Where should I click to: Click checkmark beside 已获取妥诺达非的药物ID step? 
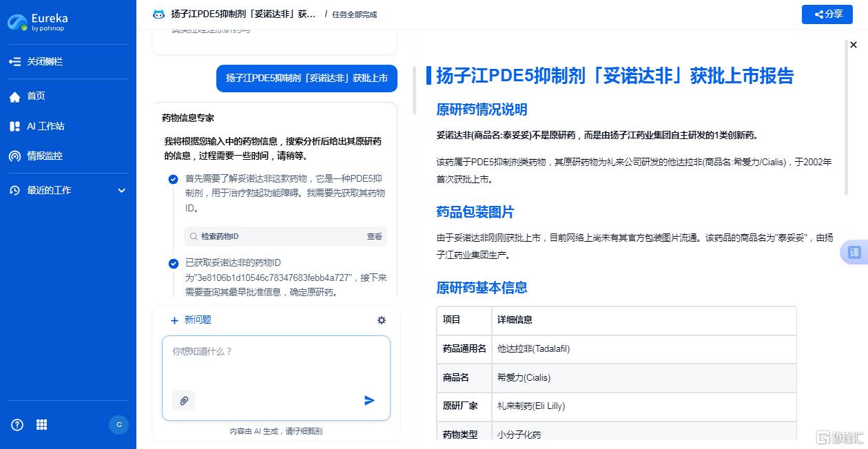(174, 263)
